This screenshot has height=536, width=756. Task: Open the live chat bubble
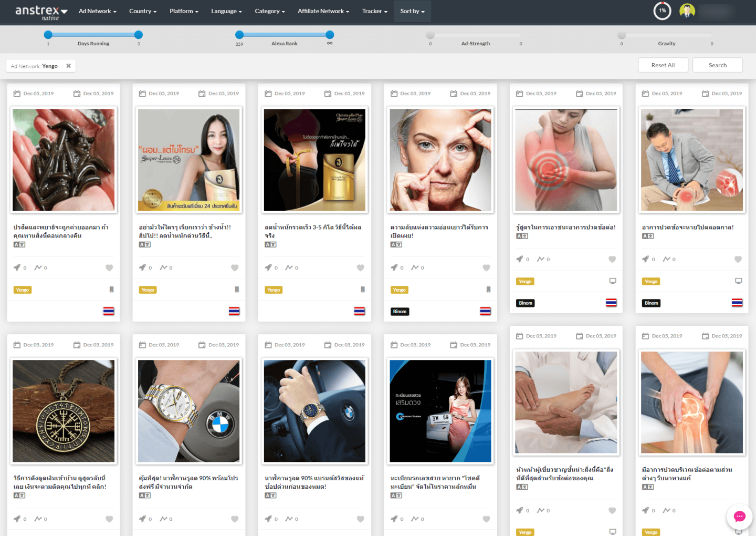coord(739,517)
